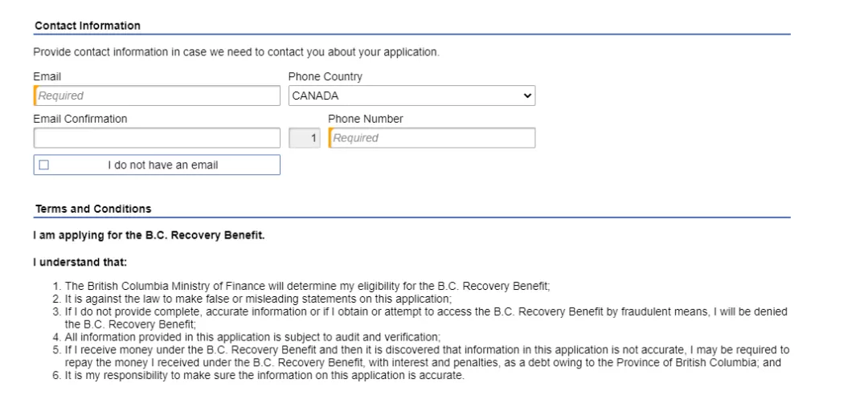Click the Email field label

47,76
